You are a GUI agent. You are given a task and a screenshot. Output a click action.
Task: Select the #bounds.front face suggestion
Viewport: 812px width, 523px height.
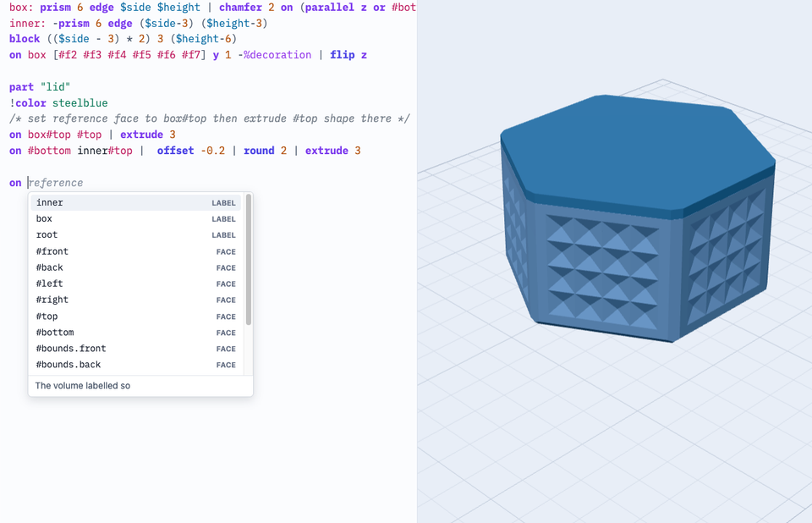point(135,349)
